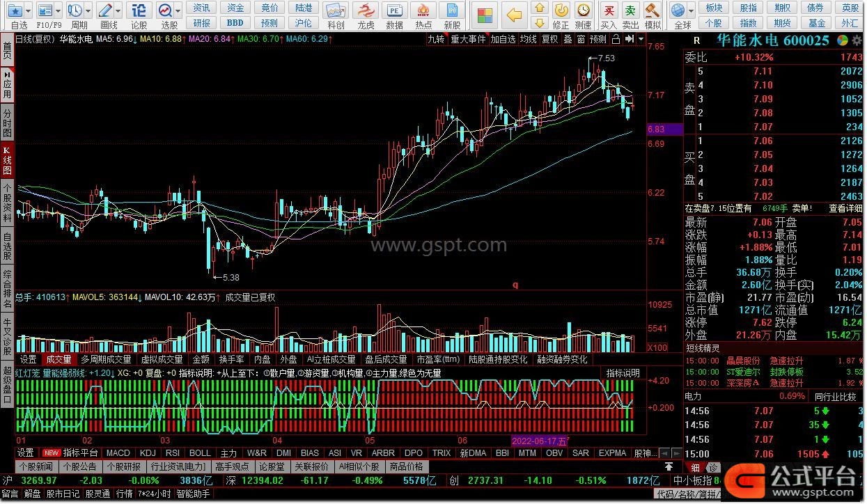The image size is (867, 504).
Task: Select the 分时图 side tab
Action: point(7,123)
